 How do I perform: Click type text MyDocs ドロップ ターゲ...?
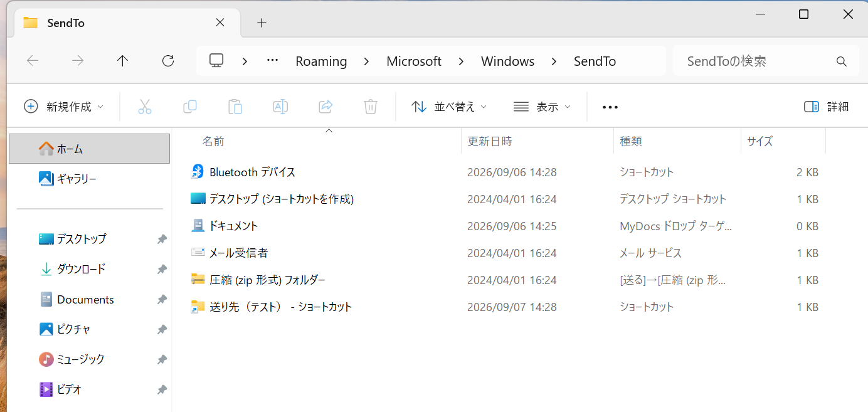pos(675,226)
